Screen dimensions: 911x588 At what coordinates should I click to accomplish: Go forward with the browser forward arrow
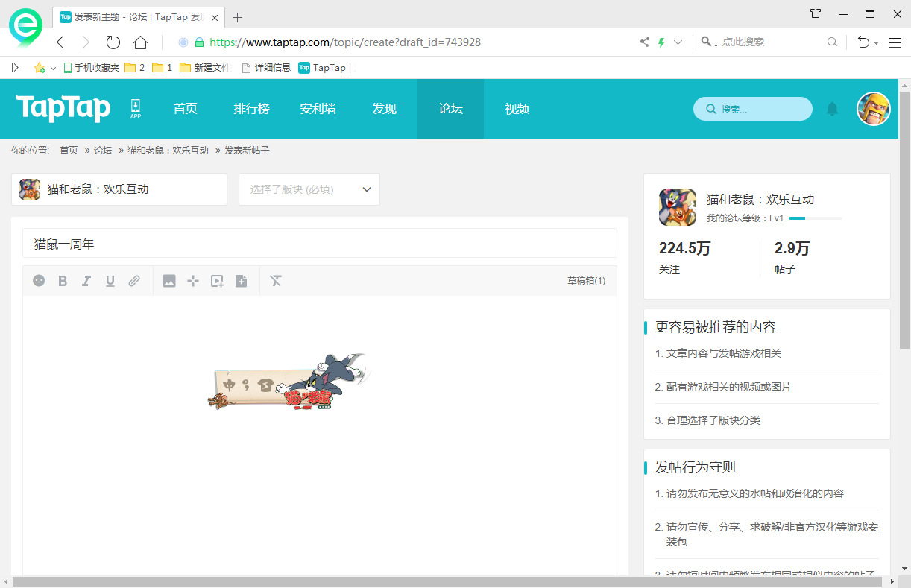point(86,42)
